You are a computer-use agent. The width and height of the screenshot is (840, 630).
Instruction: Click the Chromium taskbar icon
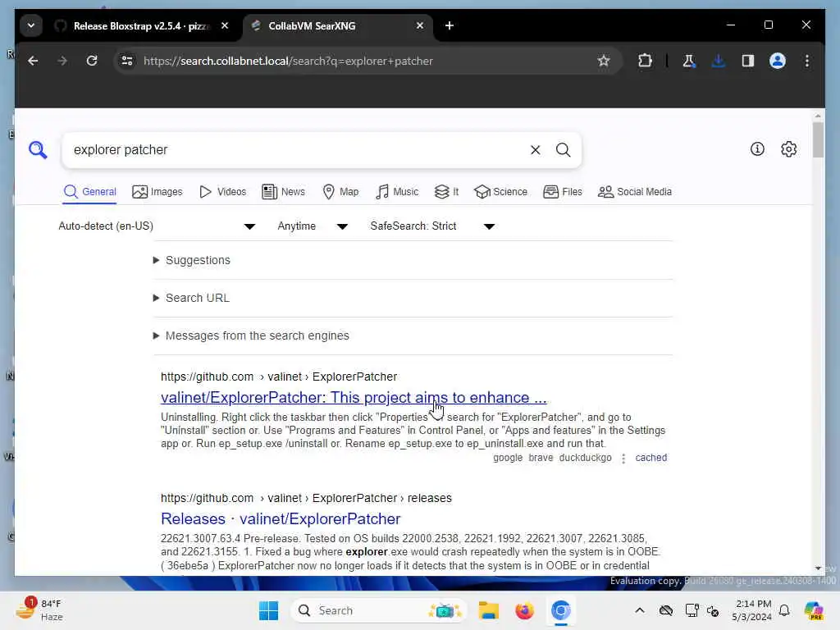click(x=560, y=610)
